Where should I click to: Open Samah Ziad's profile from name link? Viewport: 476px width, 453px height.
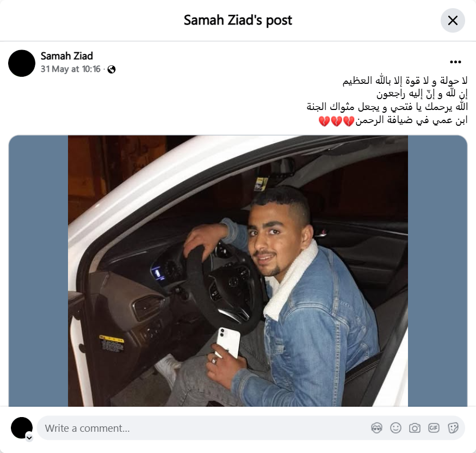(67, 56)
